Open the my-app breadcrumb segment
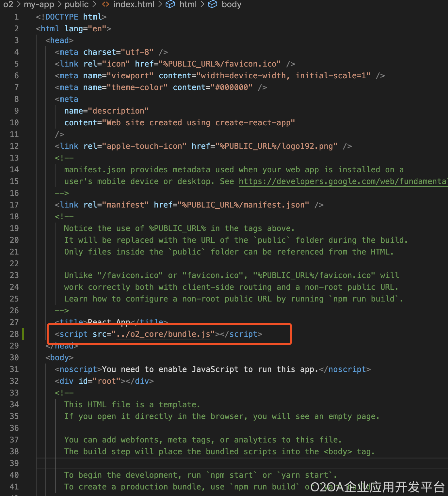This screenshot has width=448, height=496. click(39, 4)
